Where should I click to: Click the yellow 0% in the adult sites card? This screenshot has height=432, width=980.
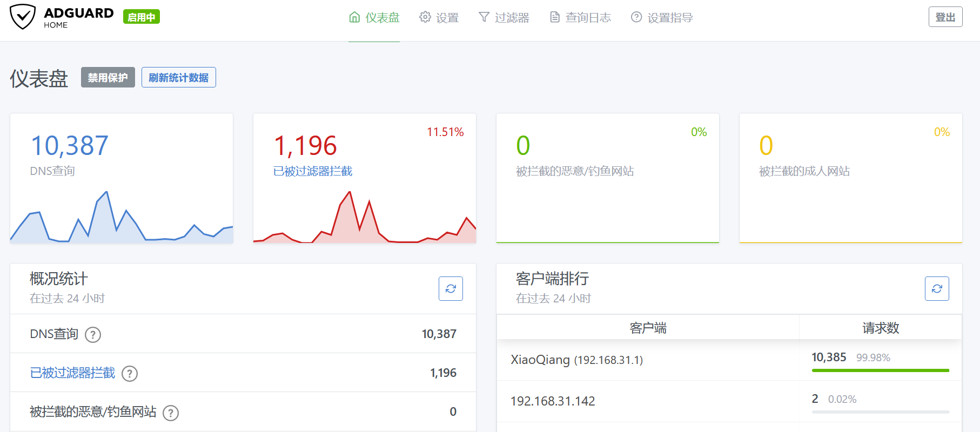[942, 132]
